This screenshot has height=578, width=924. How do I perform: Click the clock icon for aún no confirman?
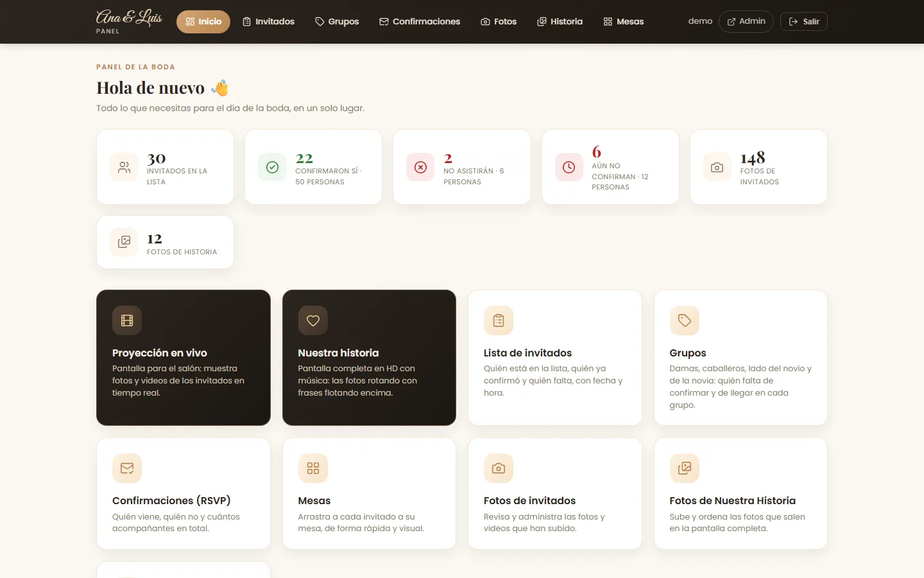tap(569, 167)
